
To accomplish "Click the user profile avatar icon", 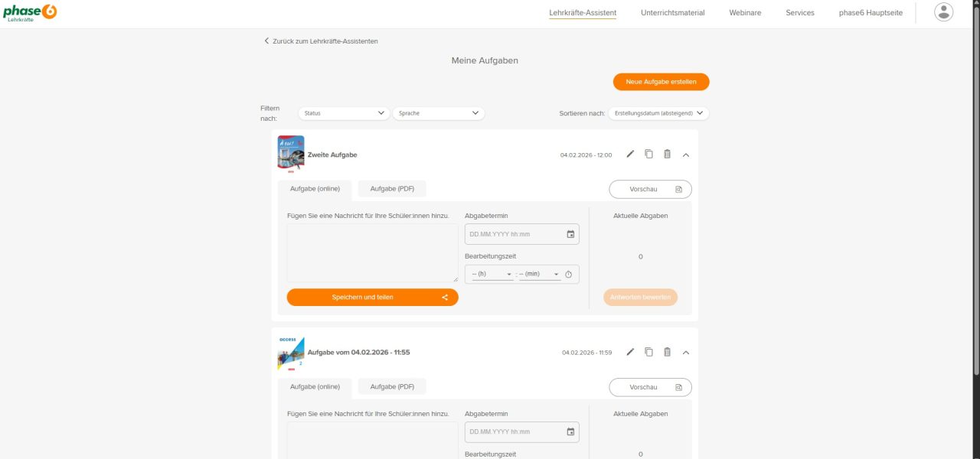I will [x=944, y=12].
